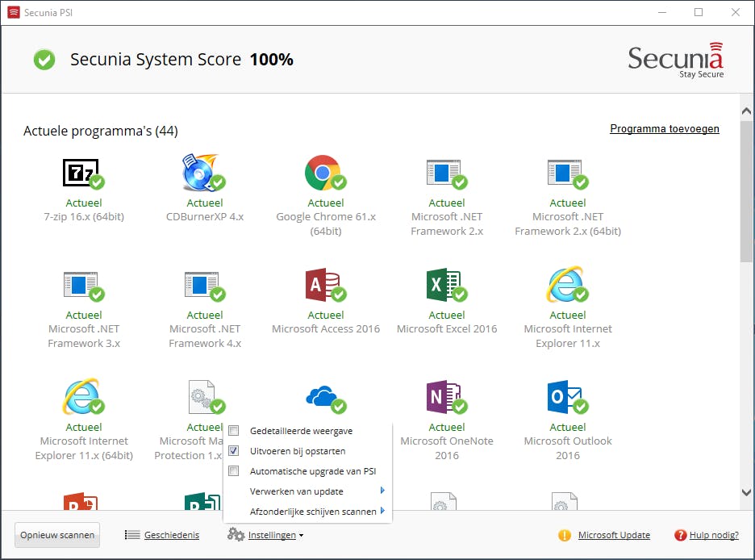Open the 7-zip 16.x program icon
Image resolution: width=755 pixels, height=560 pixels.
click(83, 173)
